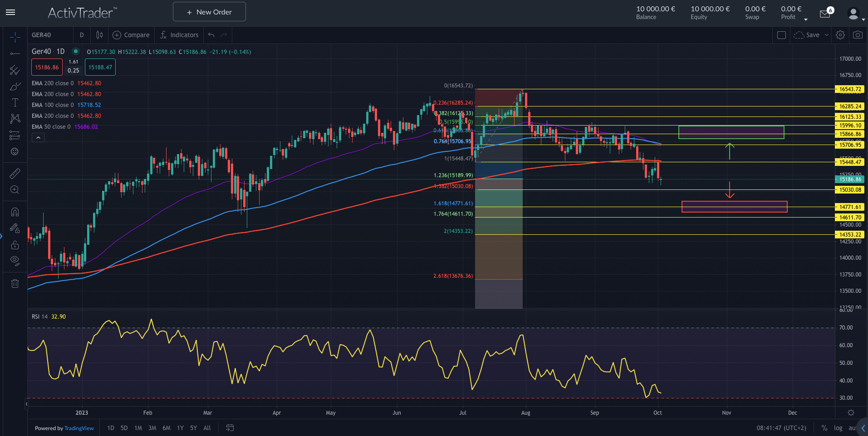The height and width of the screenshot is (436, 868).
Task: Lock all drawings with the padlock icon
Action: click(15, 245)
